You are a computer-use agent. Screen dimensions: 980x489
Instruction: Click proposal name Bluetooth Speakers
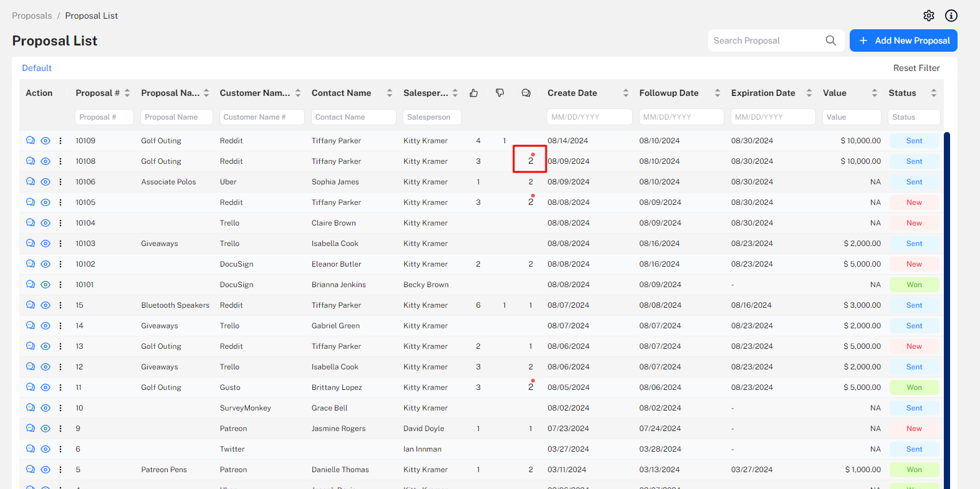point(175,305)
